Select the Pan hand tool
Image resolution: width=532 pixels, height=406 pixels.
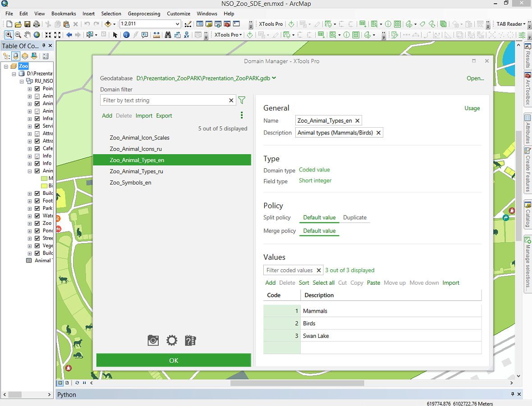[27, 35]
